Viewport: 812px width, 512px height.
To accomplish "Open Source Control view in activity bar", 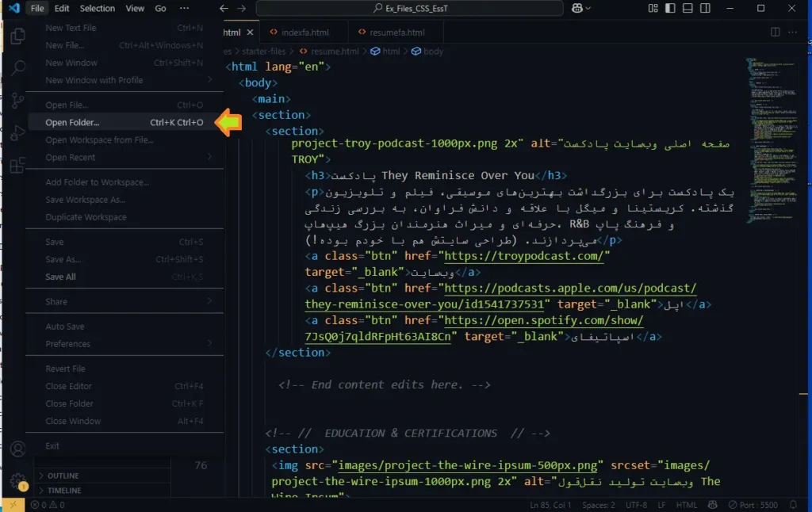I will point(17,101).
